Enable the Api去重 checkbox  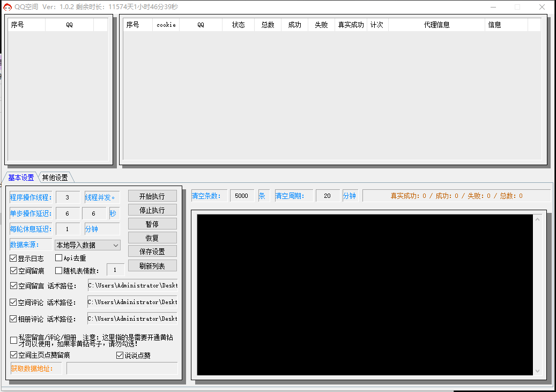pyautogui.click(x=59, y=258)
